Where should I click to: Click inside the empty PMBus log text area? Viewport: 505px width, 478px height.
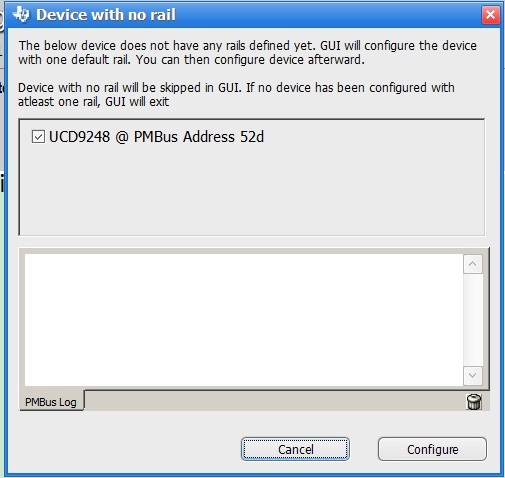coord(244,320)
